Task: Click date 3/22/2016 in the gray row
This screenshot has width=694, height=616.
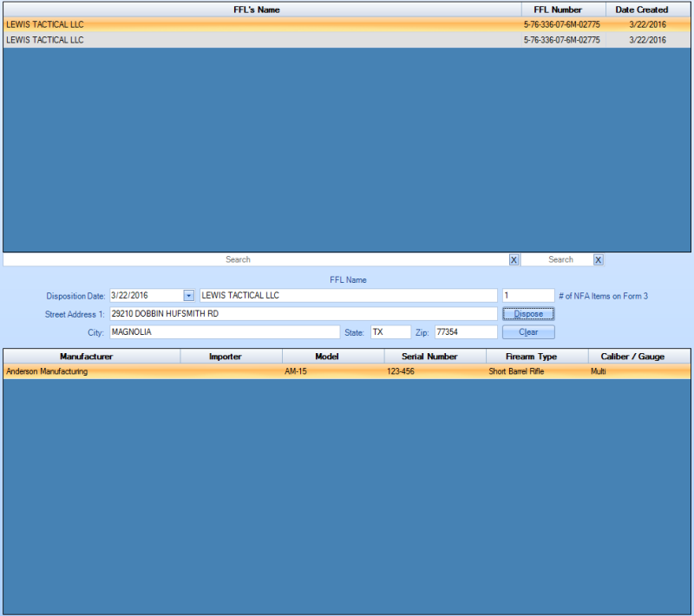Action: click(647, 40)
